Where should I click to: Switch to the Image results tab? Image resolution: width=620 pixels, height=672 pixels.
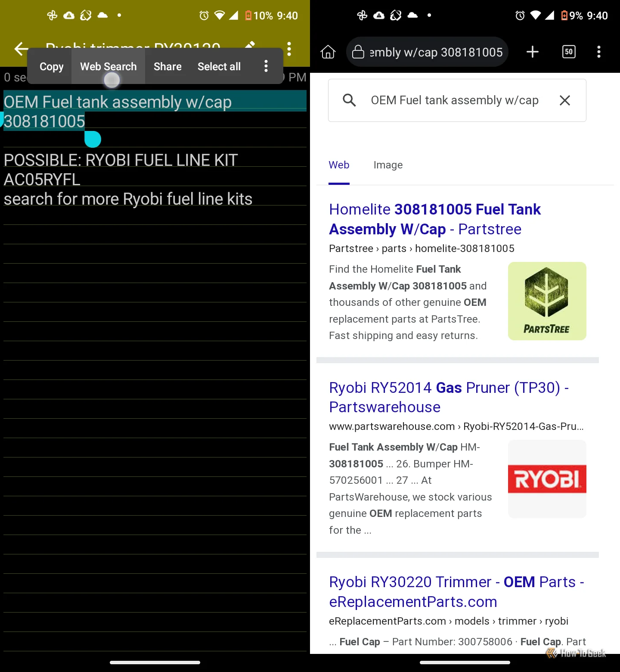point(388,165)
